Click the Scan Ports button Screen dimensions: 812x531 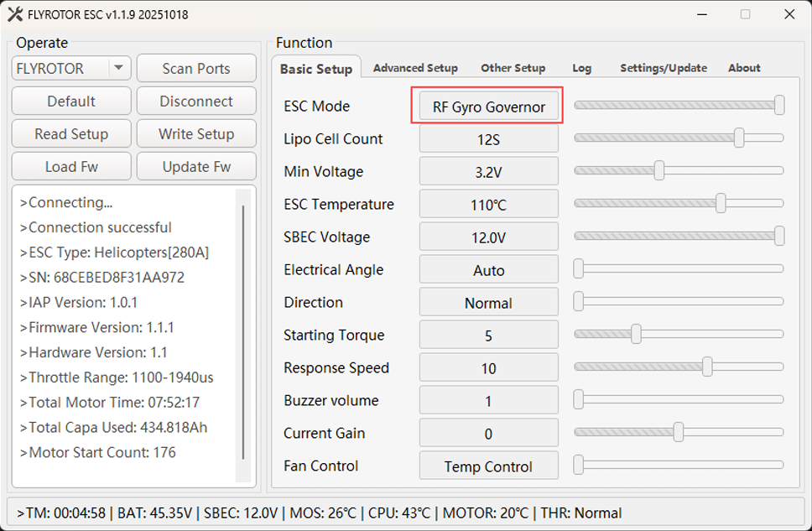[x=196, y=69]
